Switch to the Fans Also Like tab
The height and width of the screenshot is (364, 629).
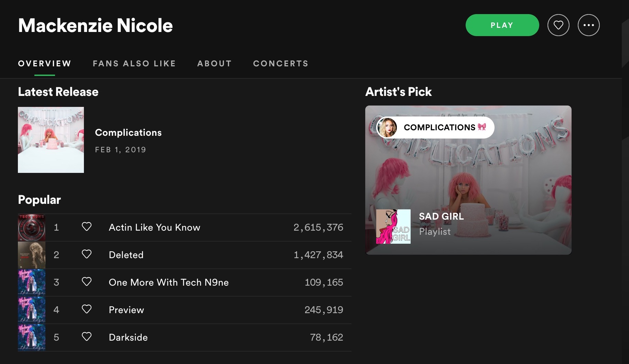pos(134,64)
